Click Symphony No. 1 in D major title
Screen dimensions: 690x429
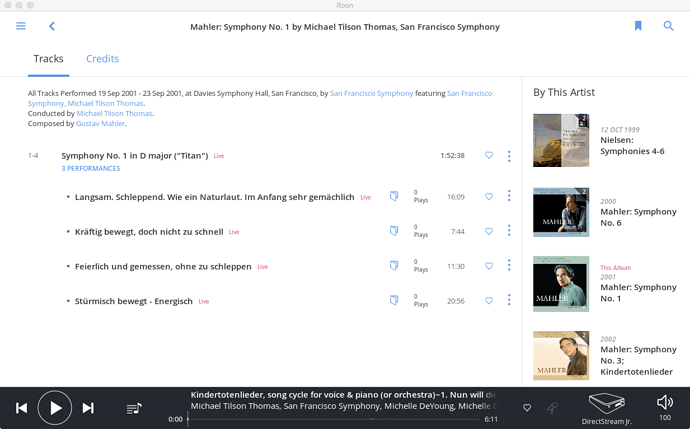[x=135, y=156]
